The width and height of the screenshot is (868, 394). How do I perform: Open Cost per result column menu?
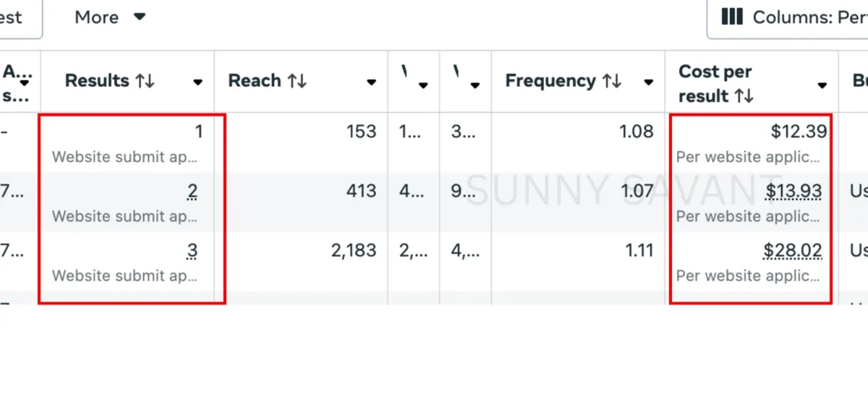tap(822, 85)
